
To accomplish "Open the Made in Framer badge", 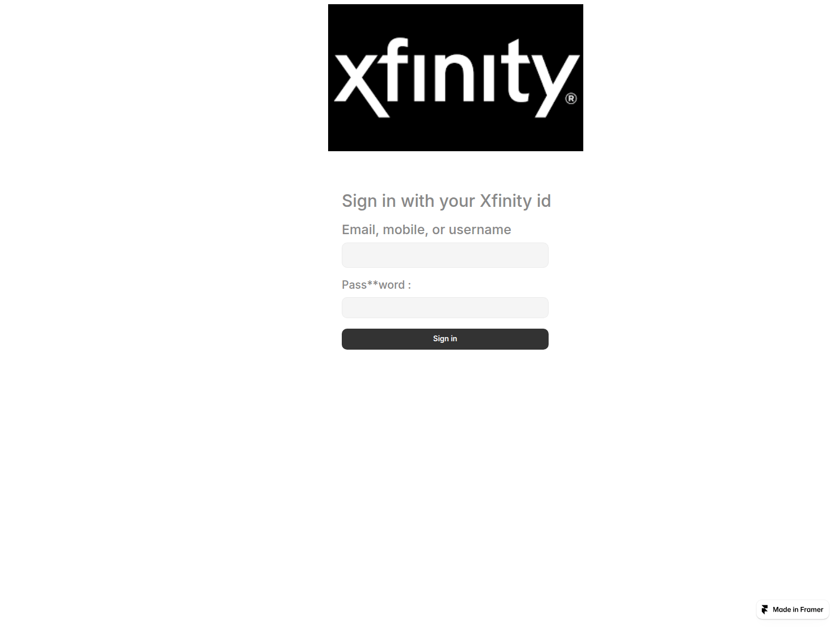I will coord(793,610).
